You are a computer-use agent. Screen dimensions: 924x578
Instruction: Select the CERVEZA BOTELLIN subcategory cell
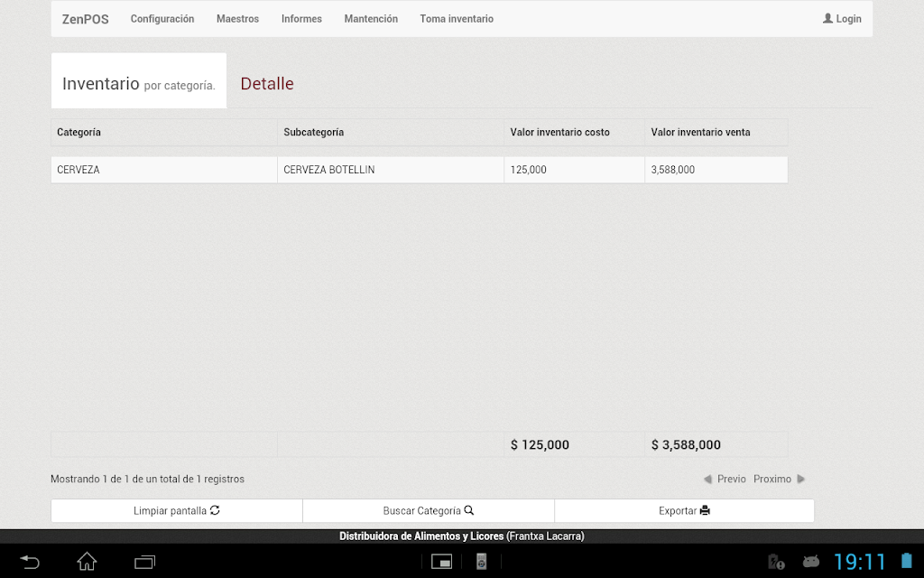(391, 170)
